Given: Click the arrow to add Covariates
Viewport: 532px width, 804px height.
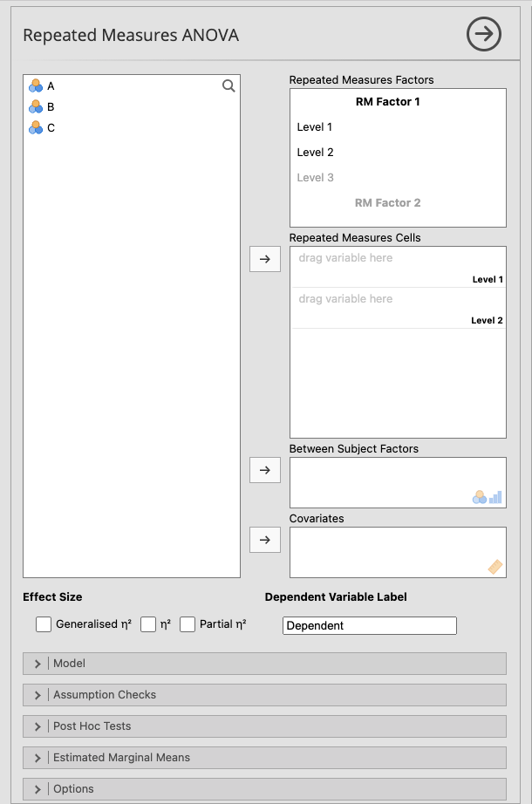Looking at the screenshot, I should (x=265, y=540).
